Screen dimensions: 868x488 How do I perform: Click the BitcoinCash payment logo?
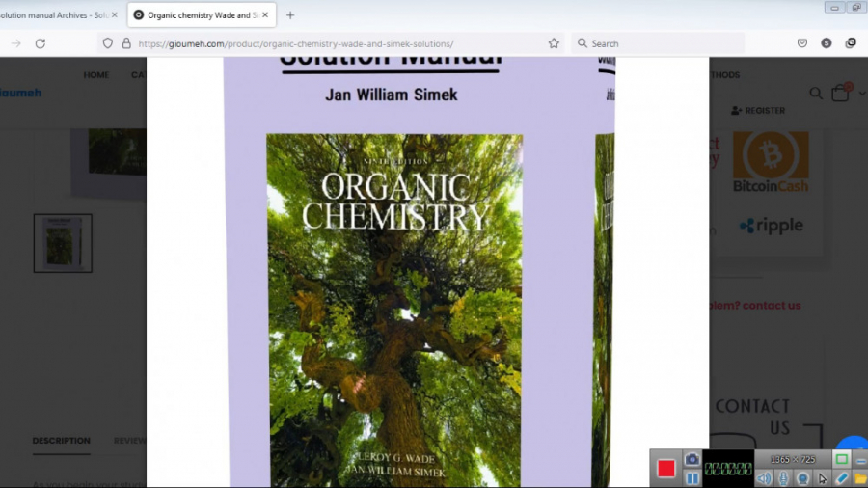click(771, 162)
